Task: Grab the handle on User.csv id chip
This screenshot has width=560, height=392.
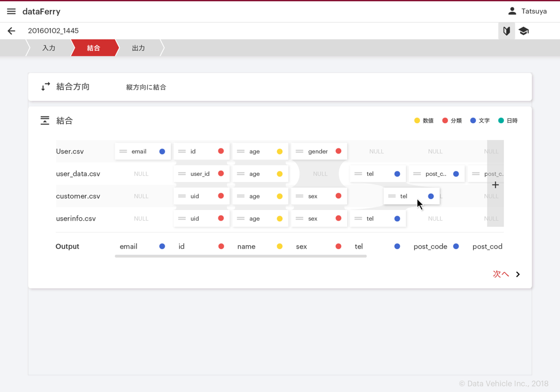Action: pyautogui.click(x=182, y=151)
